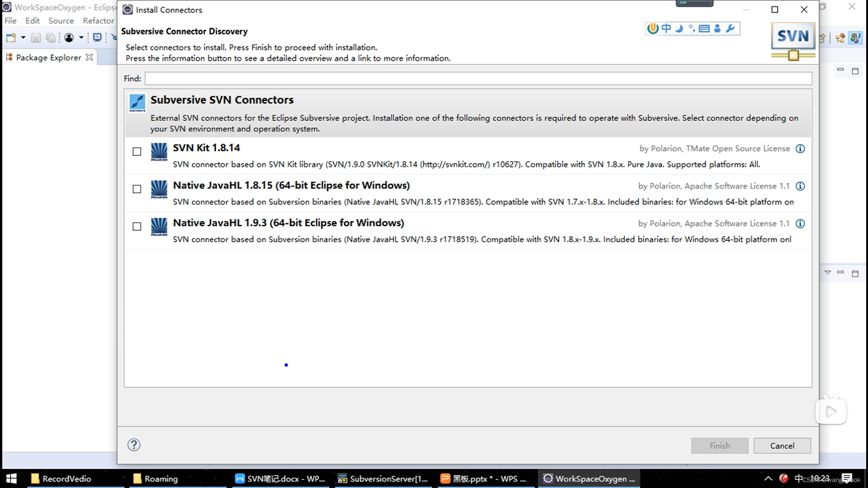The height and width of the screenshot is (488, 868).
Task: Toggle half-moon width mode in IME toolbar
Action: (x=679, y=28)
